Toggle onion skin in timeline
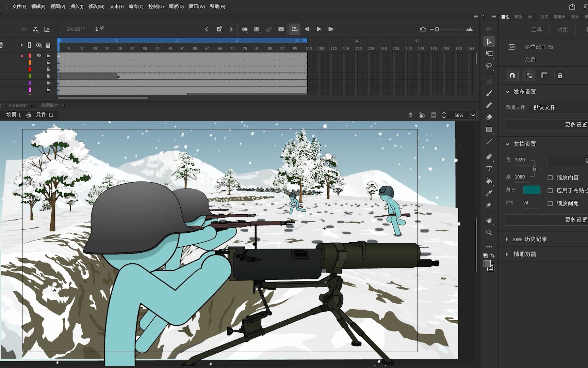Image resolution: width=588 pixels, height=368 pixels. tap(245, 29)
